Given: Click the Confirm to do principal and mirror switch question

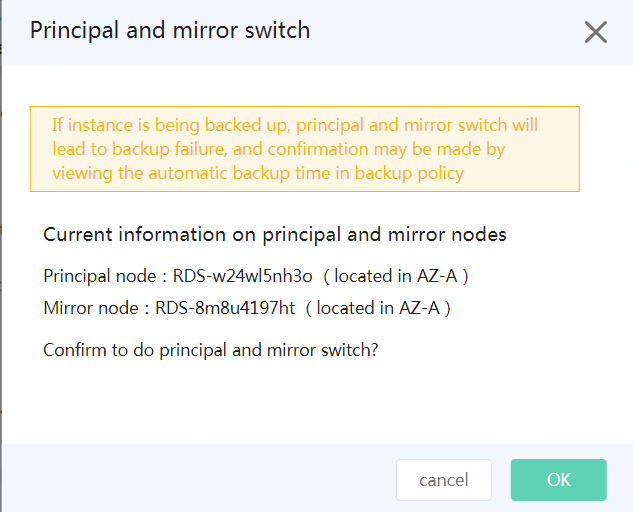Looking at the screenshot, I should pyautogui.click(x=211, y=350).
